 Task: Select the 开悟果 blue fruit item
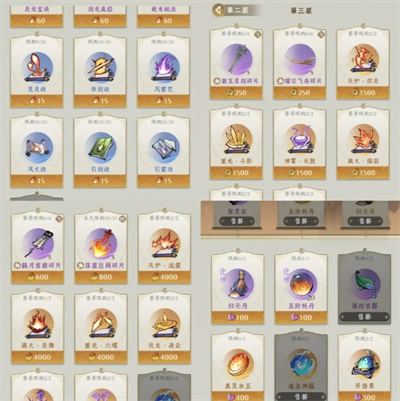364,365
